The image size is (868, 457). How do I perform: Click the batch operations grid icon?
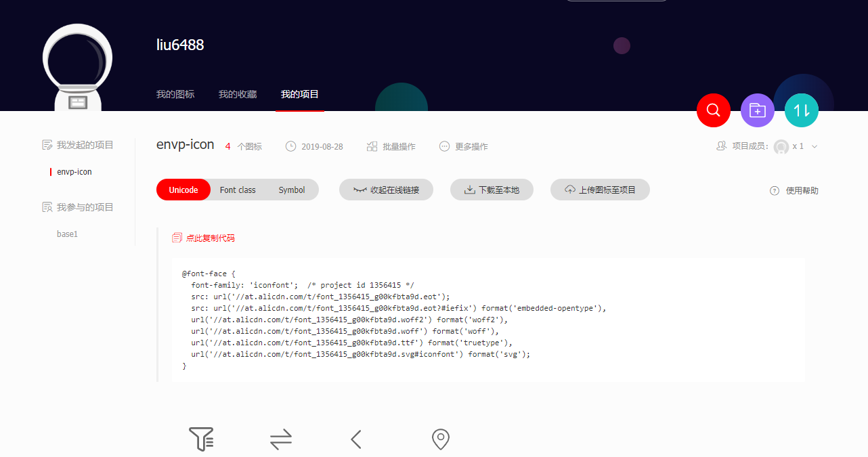pos(372,146)
